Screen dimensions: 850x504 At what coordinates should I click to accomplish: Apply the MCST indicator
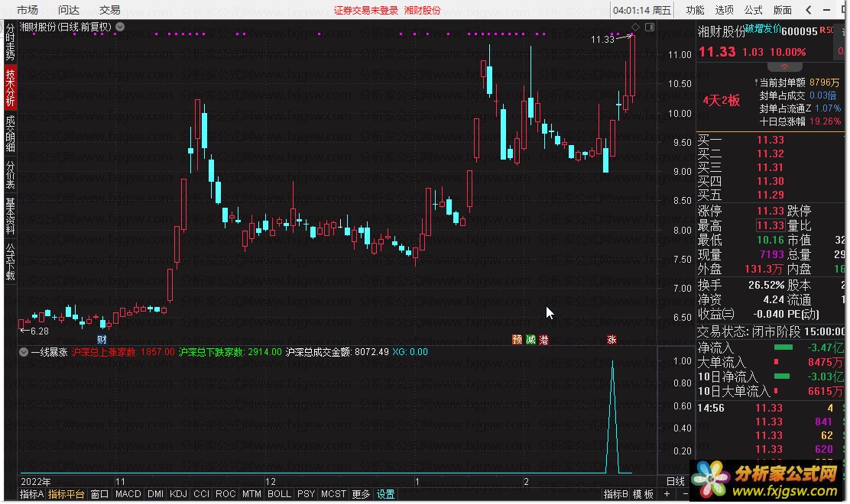[x=333, y=494]
